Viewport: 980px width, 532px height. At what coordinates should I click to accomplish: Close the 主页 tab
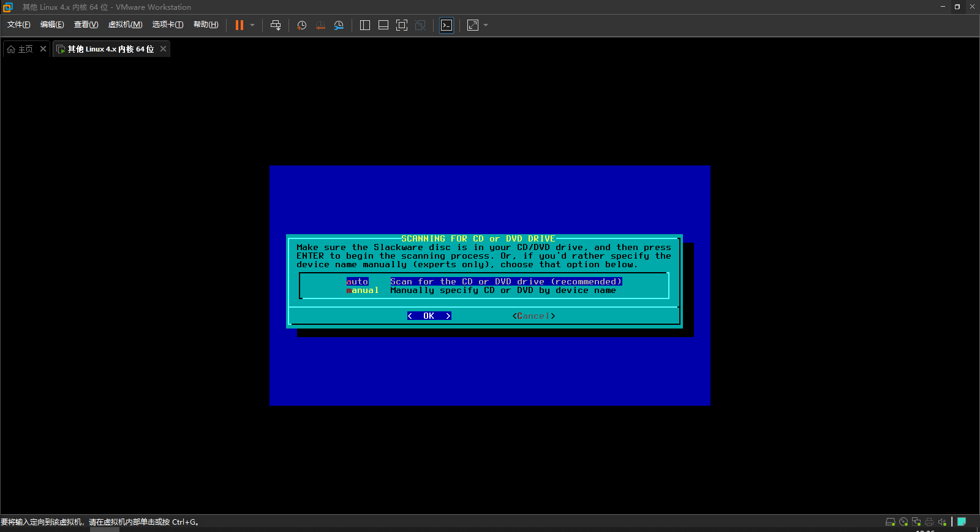pyautogui.click(x=43, y=49)
